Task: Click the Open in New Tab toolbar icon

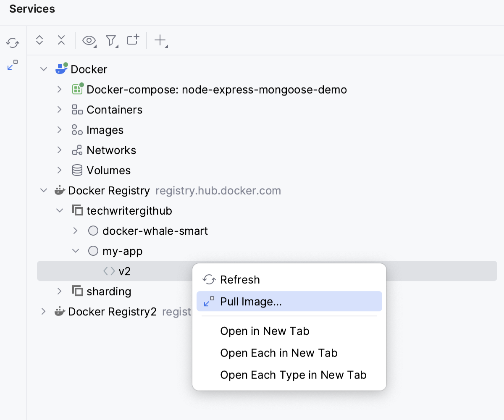Action: [x=133, y=40]
